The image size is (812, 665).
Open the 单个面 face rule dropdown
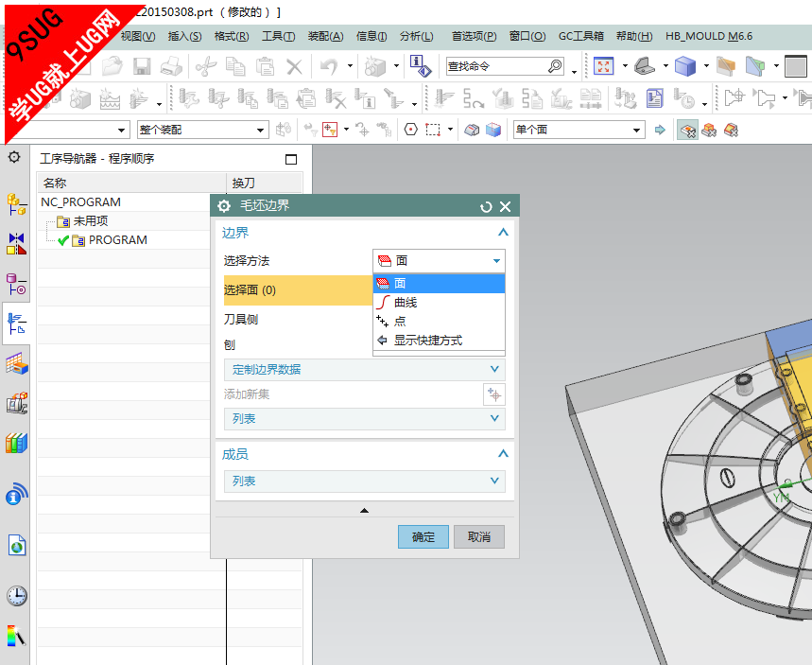click(x=579, y=130)
